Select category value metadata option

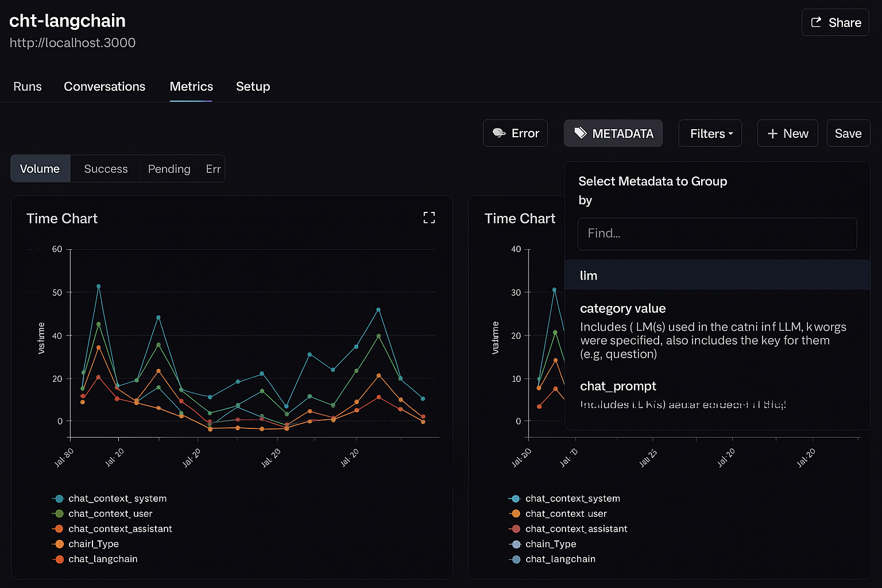pyautogui.click(x=622, y=308)
